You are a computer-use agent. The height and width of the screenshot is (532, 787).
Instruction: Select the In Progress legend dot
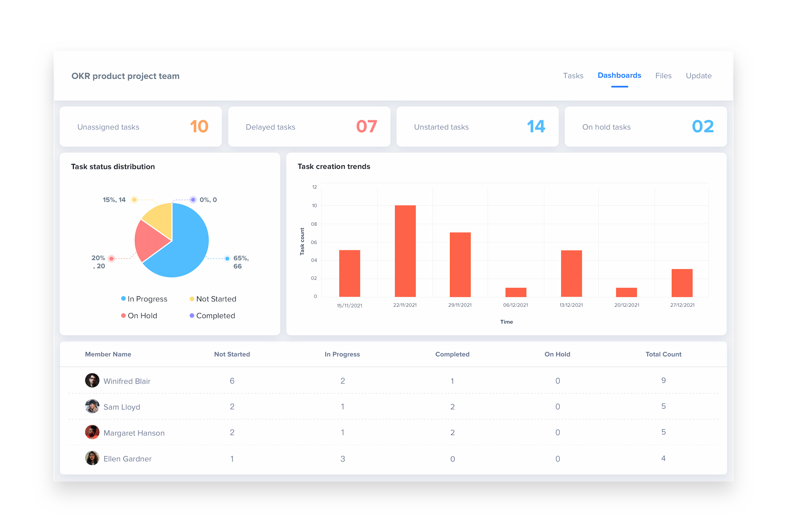pyautogui.click(x=123, y=299)
